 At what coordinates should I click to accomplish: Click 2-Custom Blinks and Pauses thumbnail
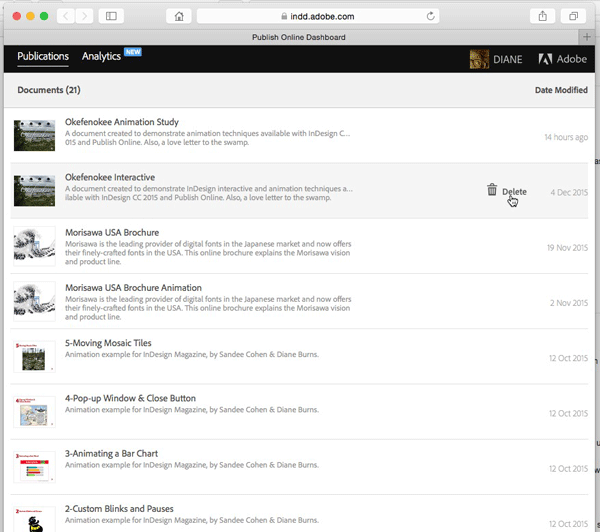point(34,519)
